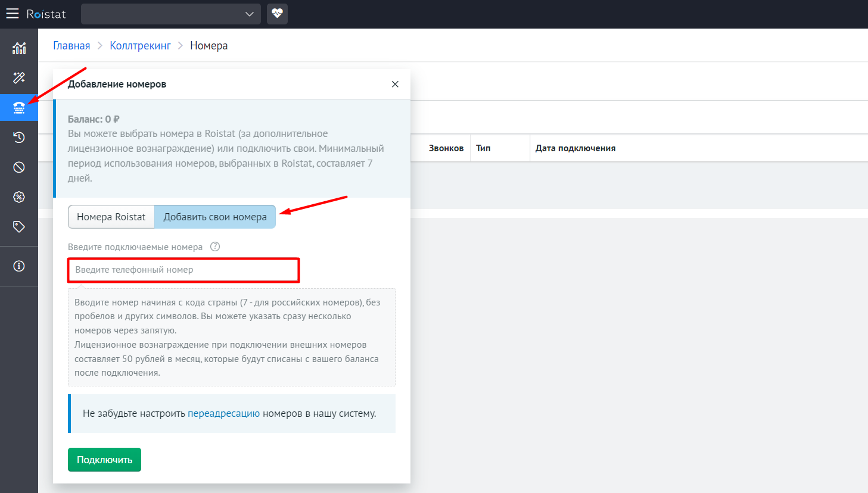Go to Главная breadcrumb link

[x=71, y=46]
